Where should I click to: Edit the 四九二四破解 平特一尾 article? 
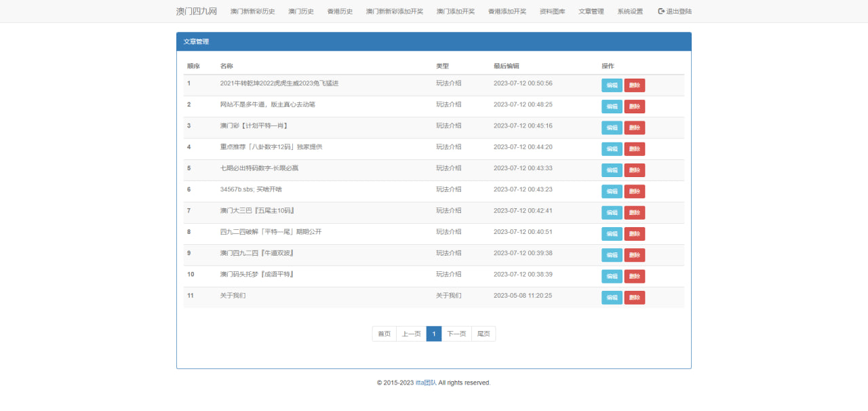pyautogui.click(x=612, y=234)
